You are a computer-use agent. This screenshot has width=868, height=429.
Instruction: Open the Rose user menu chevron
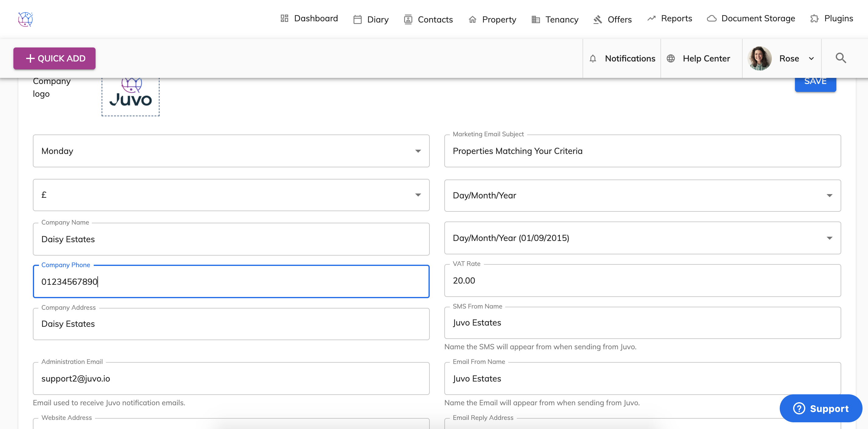[811, 59]
